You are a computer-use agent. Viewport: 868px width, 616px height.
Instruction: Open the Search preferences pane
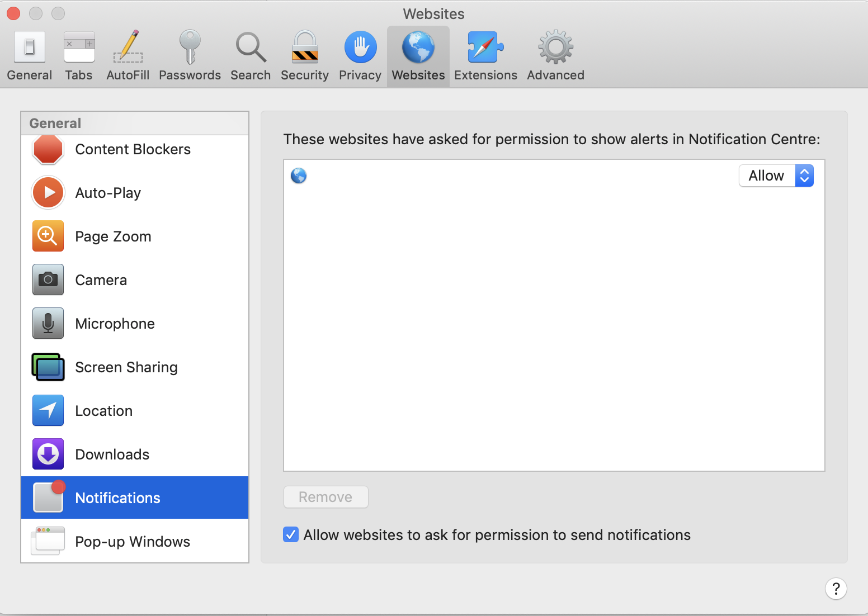[x=251, y=56]
